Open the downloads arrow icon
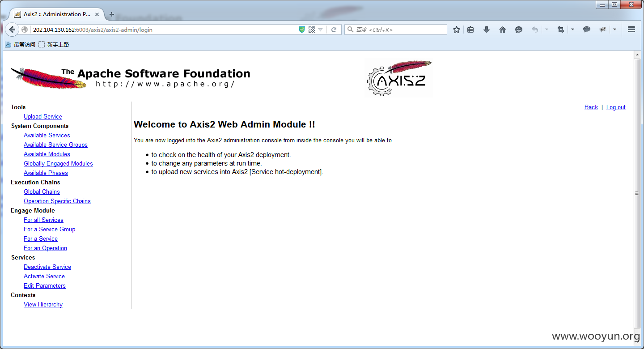The height and width of the screenshot is (349, 644). pyautogui.click(x=487, y=30)
